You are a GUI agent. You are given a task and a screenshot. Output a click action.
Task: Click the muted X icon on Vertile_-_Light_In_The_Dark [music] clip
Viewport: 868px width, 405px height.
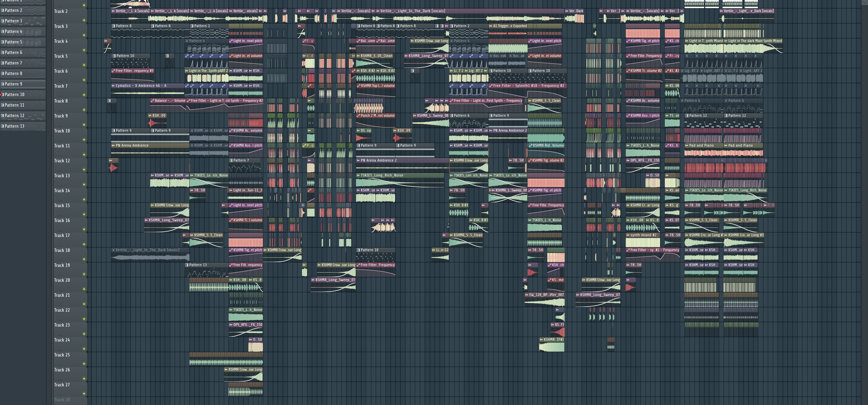pos(113,250)
